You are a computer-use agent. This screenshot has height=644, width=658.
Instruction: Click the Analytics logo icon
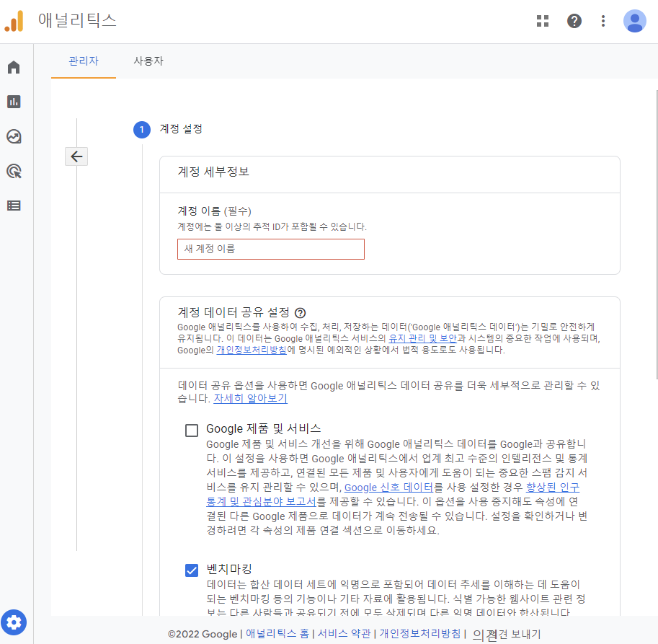click(x=14, y=21)
